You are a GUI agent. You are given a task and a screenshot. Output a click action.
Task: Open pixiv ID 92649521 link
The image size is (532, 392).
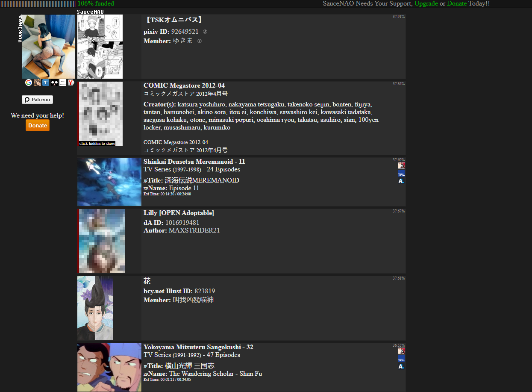185,32
